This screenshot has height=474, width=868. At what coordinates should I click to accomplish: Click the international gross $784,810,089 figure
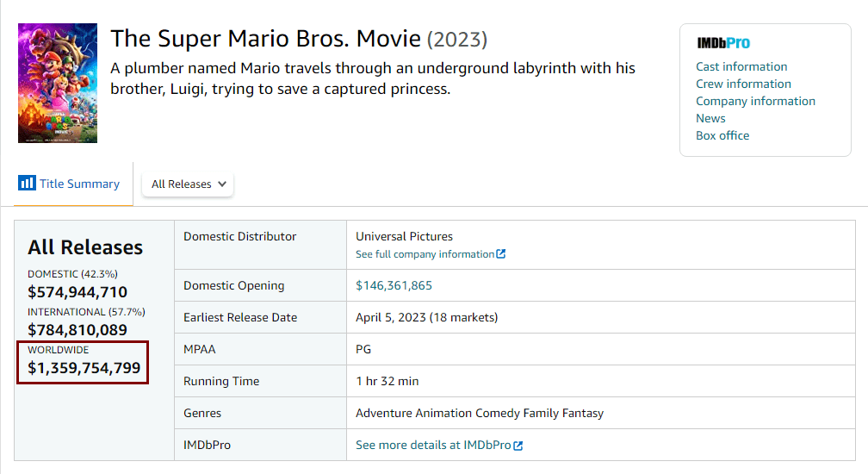point(77,330)
